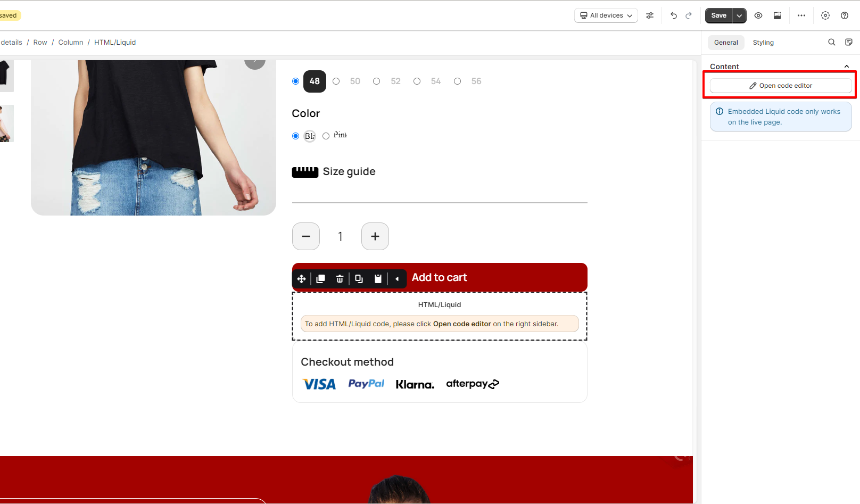Search settings with the magnifier icon
Screen dimensions: 860x504
click(832, 42)
